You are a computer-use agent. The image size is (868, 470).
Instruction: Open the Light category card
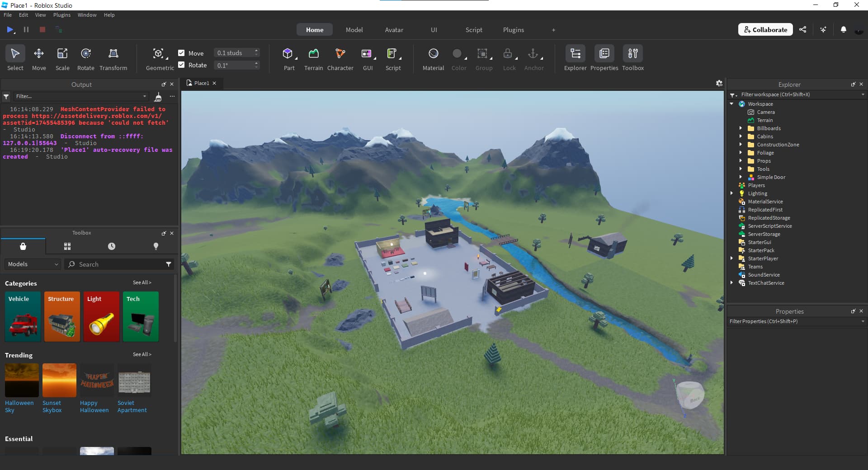(x=101, y=316)
